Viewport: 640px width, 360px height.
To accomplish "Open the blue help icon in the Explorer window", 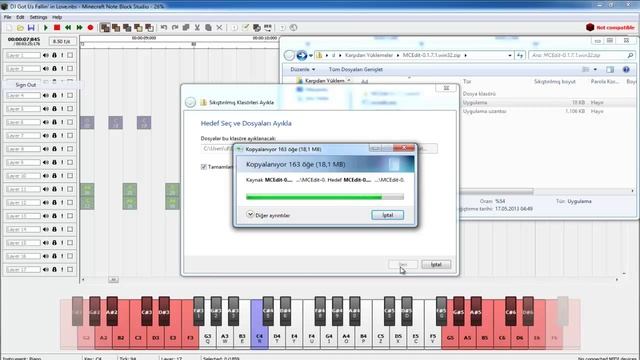I will point(626,70).
